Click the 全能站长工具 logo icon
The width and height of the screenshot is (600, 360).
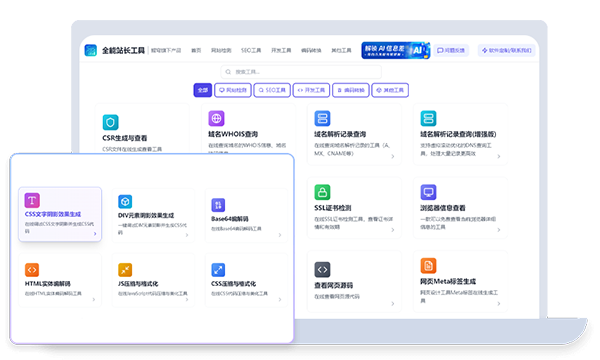tap(91, 50)
